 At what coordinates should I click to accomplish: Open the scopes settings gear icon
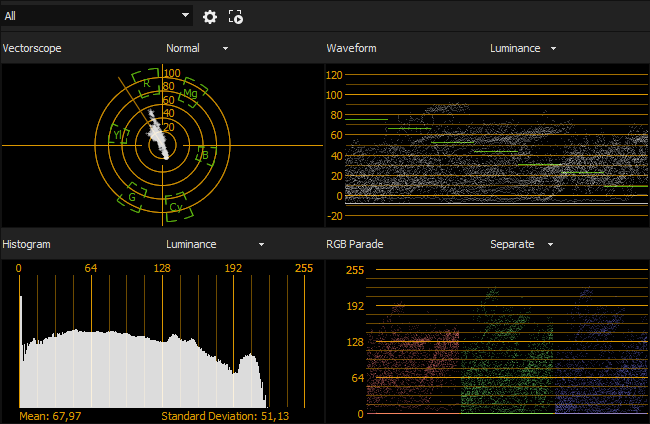210,16
